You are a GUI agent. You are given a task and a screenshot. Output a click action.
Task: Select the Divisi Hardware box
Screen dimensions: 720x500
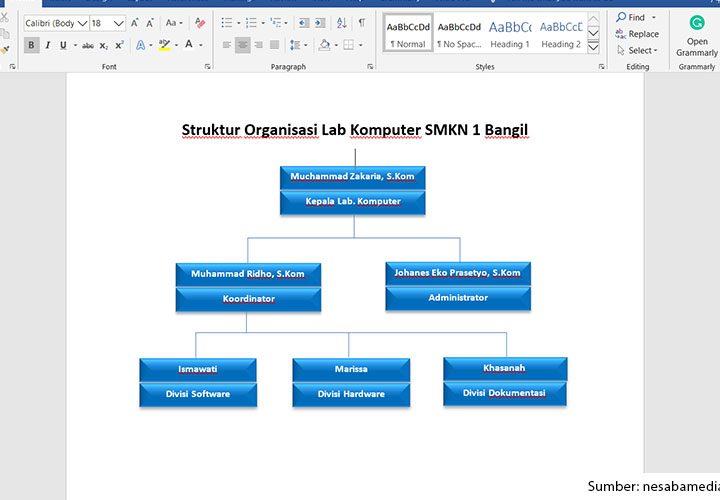(351, 394)
